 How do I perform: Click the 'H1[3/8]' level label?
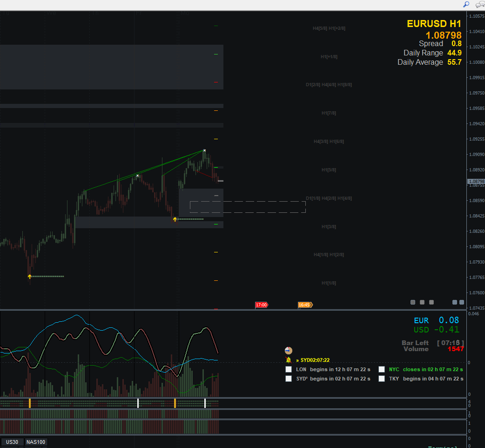pos(329,226)
